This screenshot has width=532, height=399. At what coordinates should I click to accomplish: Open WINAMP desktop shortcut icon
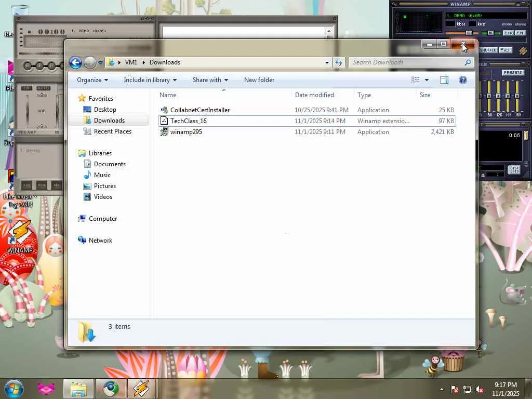coord(20,237)
